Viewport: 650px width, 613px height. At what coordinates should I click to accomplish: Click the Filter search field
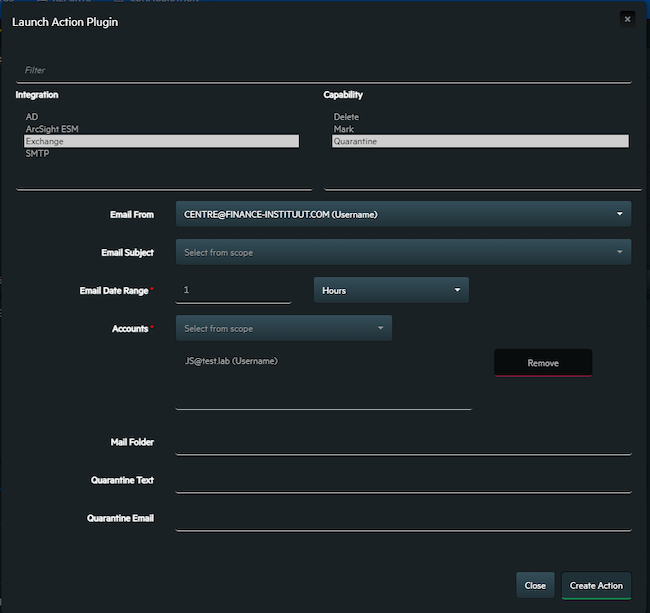click(323, 71)
